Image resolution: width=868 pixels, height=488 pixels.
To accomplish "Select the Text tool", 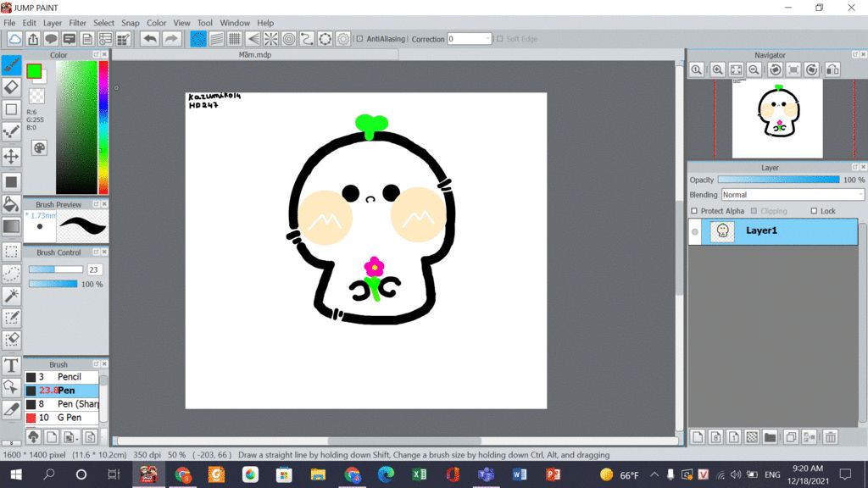I will click(x=11, y=366).
